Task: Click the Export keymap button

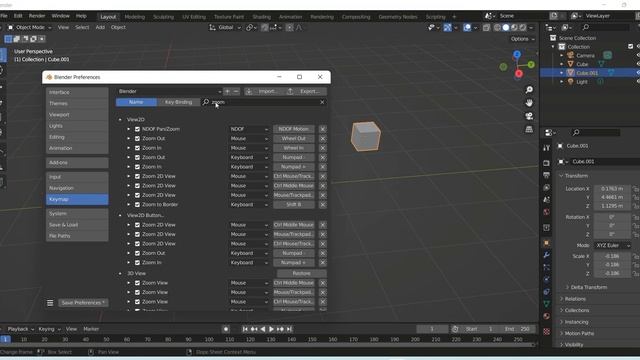Action: tap(306, 91)
